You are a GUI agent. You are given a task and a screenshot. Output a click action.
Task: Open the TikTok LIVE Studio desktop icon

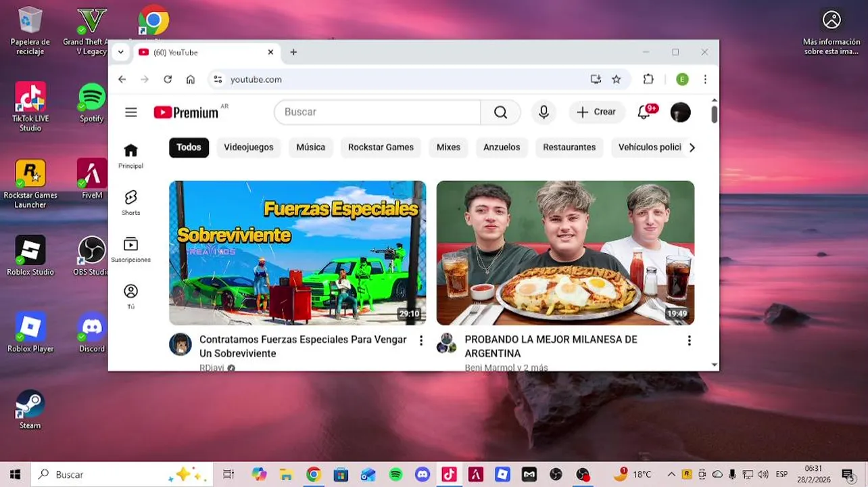point(30,107)
